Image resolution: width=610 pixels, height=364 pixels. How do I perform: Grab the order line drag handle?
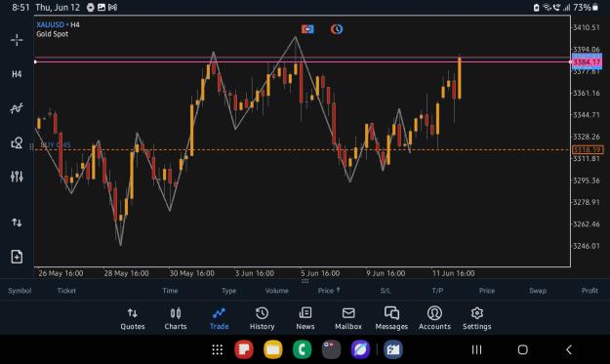(31, 146)
